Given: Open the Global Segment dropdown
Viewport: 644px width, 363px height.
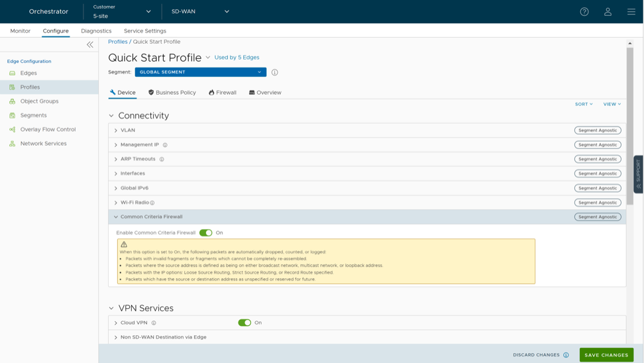Looking at the screenshot, I should 200,72.
